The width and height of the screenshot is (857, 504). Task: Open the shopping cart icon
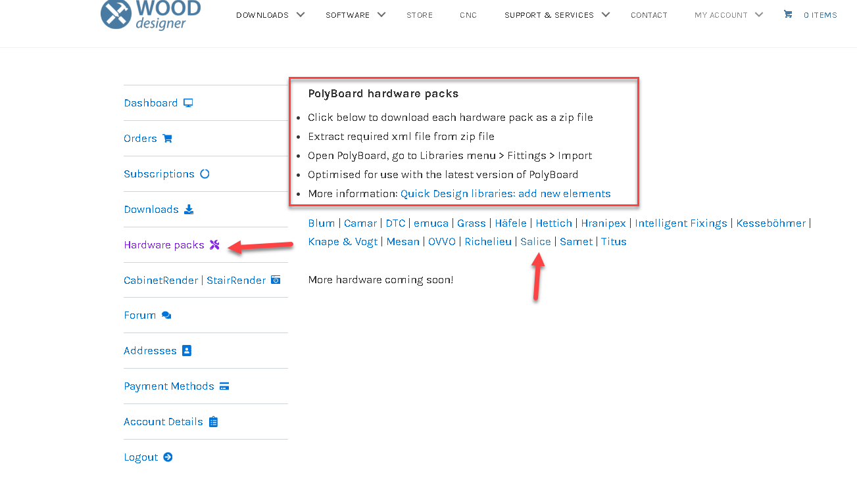787,14
